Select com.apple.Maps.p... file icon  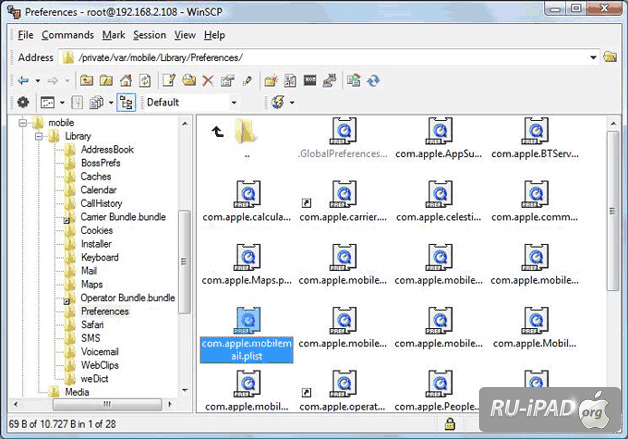[248, 257]
